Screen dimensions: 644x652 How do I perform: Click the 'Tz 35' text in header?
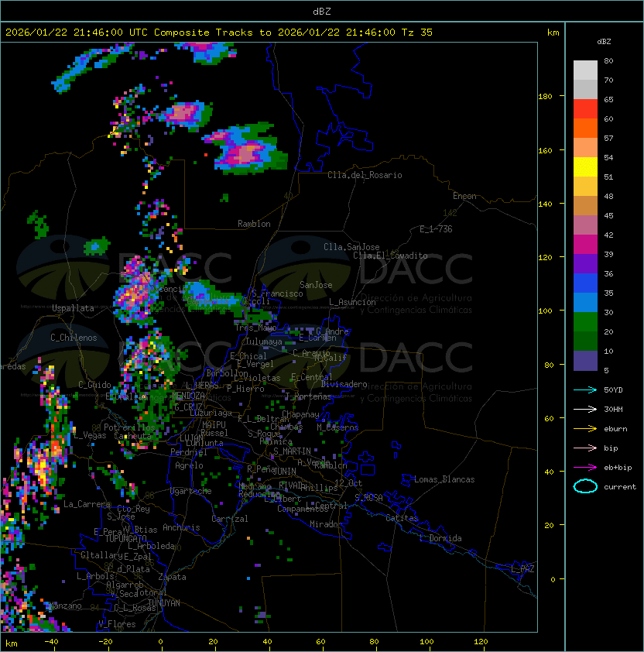417,33
